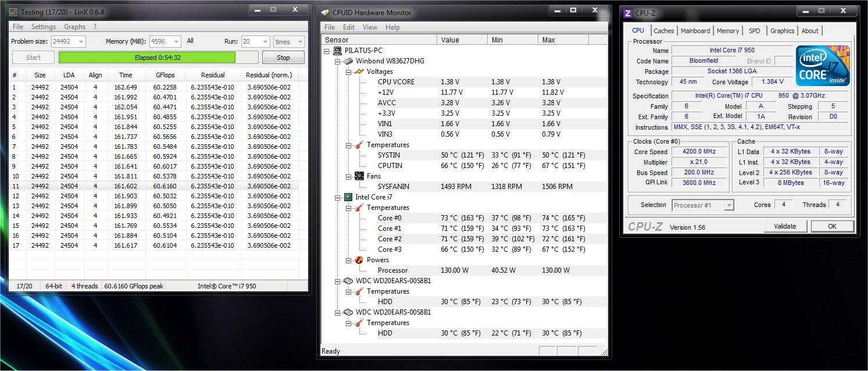The image size is (868, 371).
Task: Click the Intel Core i7 Temperatures thermometer icon
Action: point(359,208)
